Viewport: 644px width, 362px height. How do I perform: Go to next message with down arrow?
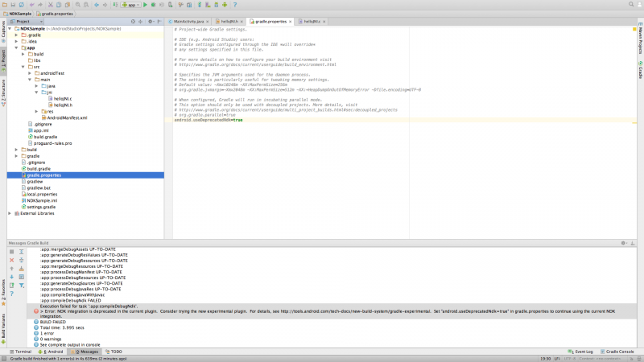11,277
